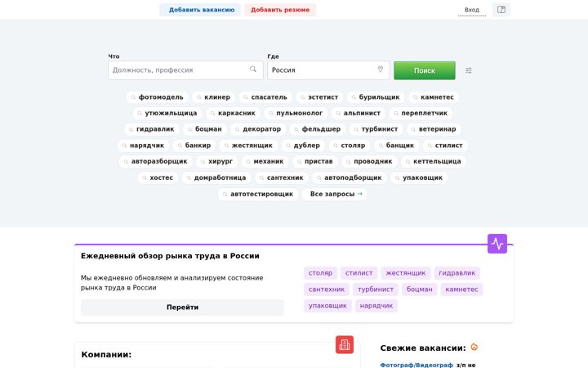Click the flame icon beside Свежие вакансии
Image resolution: width=588 pixels, height=368 pixels.
point(474,347)
